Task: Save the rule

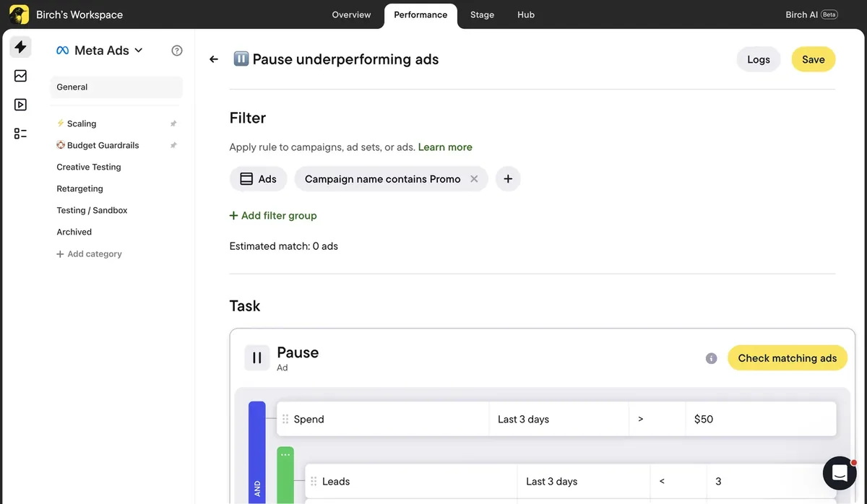Action: pyautogui.click(x=814, y=59)
